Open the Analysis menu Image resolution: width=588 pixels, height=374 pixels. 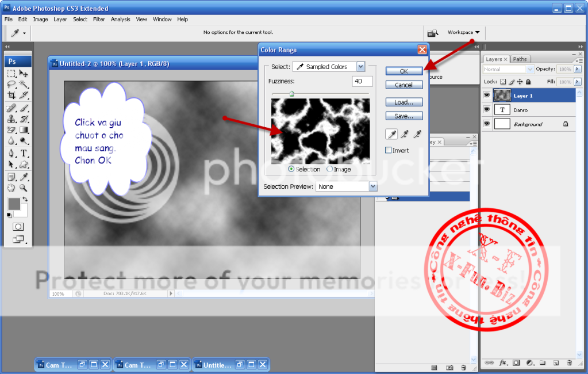(x=120, y=19)
